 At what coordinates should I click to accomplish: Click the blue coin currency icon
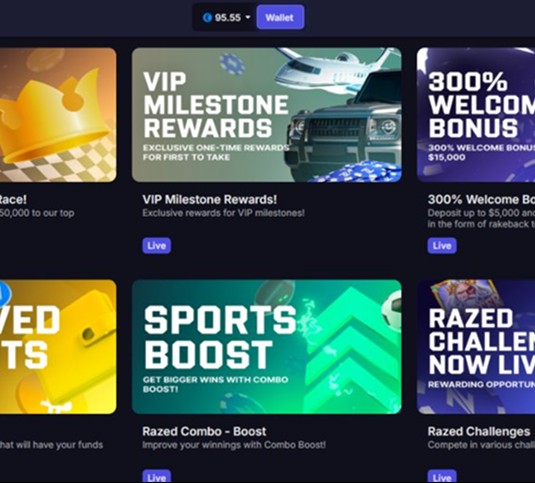coord(207,18)
